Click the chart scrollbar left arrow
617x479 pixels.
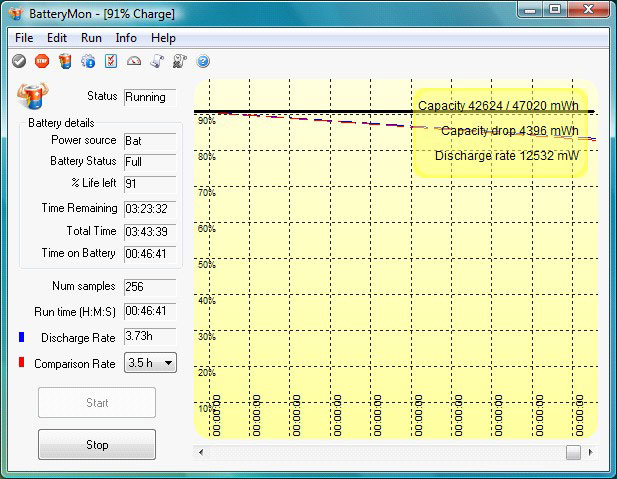pos(201,452)
